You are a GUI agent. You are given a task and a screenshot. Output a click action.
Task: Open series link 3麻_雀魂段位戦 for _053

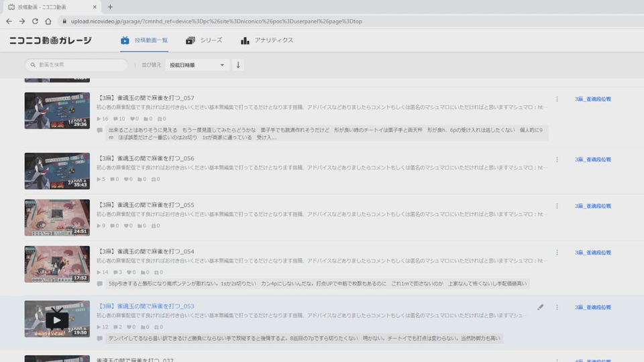pyautogui.click(x=592, y=307)
